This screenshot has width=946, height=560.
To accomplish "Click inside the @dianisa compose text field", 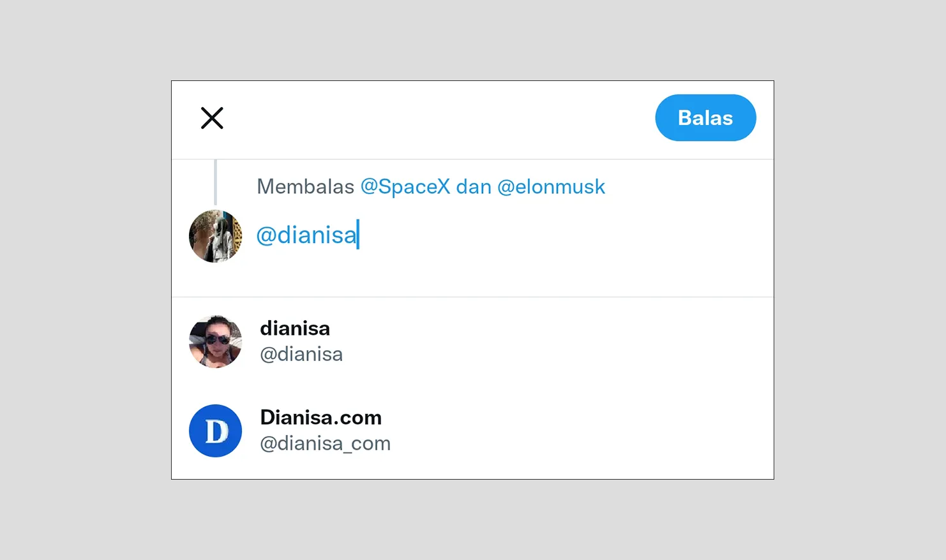I will (447, 235).
